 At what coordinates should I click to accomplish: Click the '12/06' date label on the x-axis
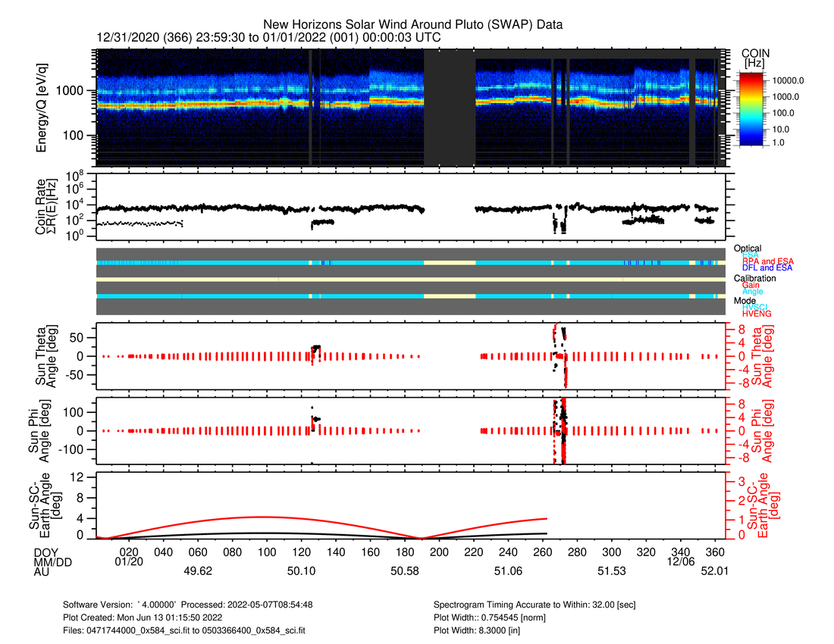(681, 561)
